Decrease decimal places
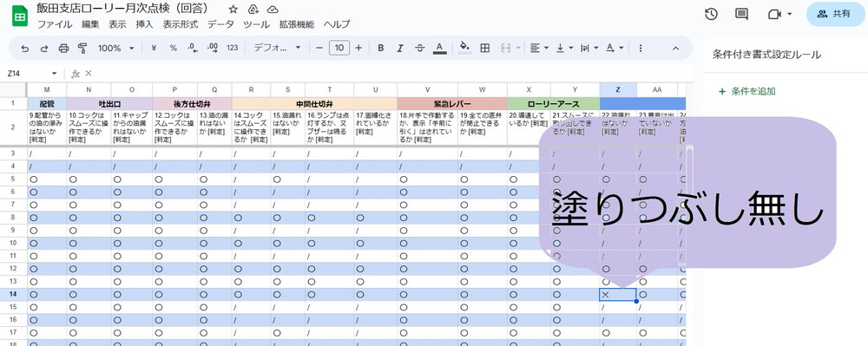The height and width of the screenshot is (346, 868). 193,48
